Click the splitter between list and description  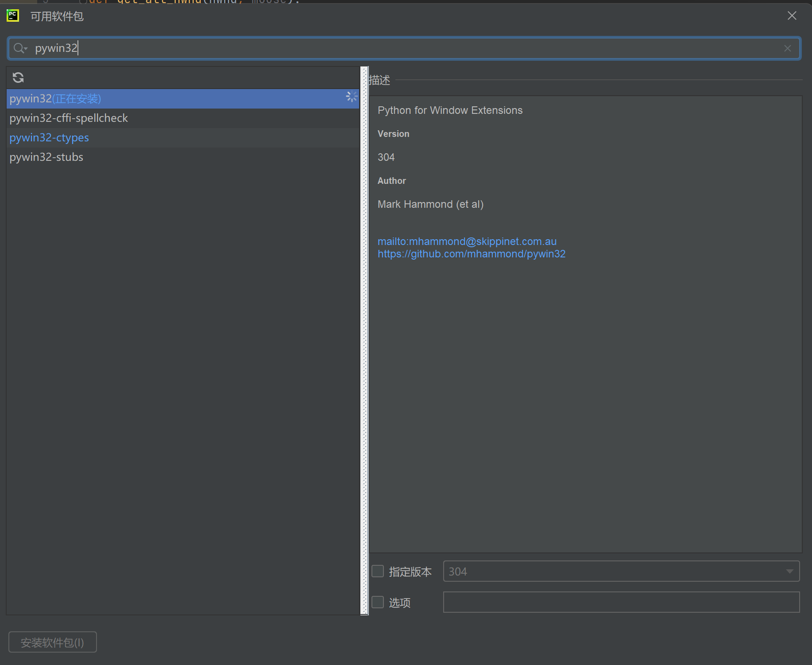coord(364,341)
